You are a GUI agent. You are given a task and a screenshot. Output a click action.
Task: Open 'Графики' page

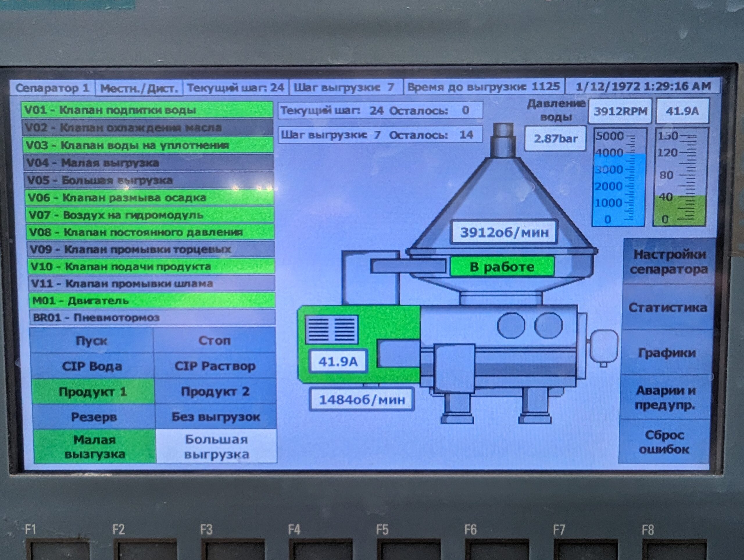(x=667, y=353)
